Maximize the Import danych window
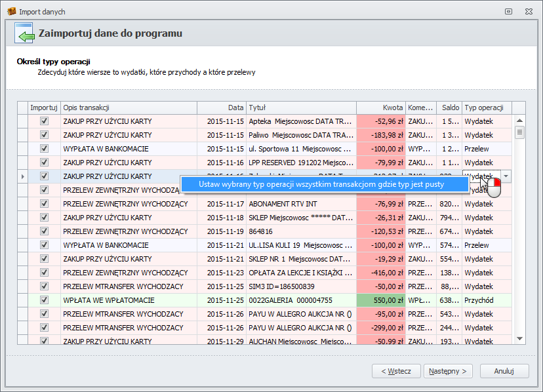 click(x=508, y=12)
